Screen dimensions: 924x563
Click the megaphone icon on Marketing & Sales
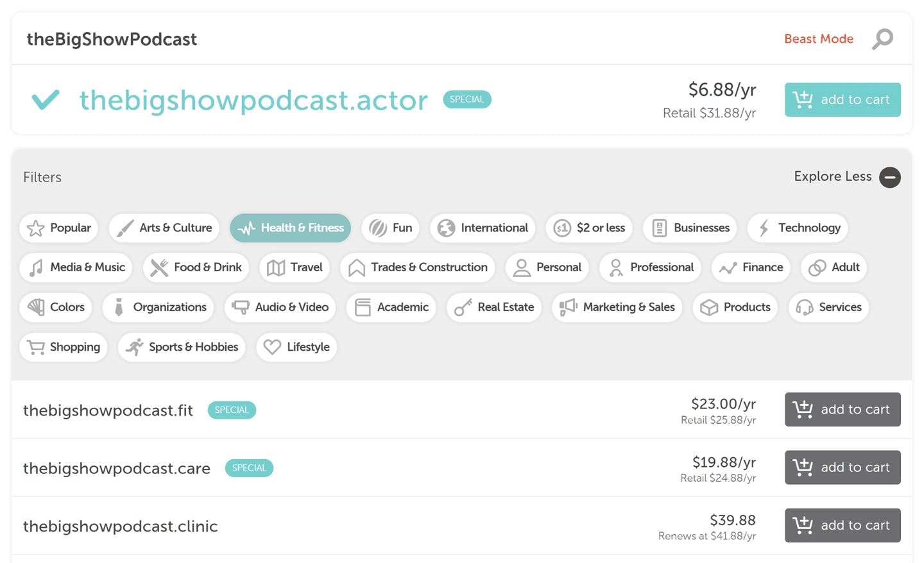(568, 308)
